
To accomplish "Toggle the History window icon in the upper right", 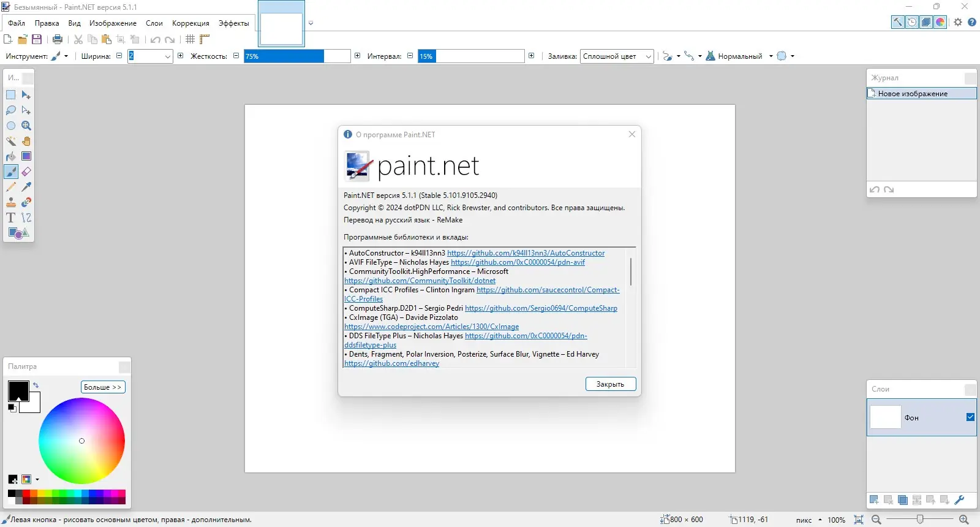I will point(912,22).
